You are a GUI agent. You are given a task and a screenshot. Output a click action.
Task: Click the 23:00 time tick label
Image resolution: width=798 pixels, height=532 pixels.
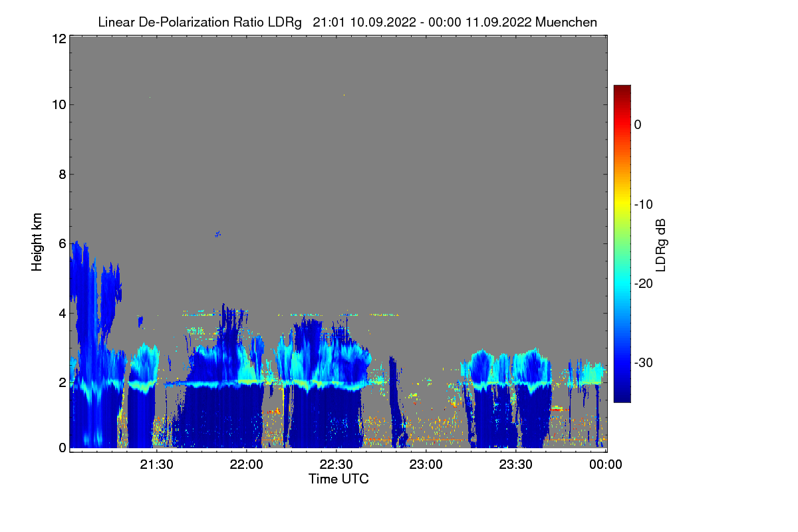426,465
